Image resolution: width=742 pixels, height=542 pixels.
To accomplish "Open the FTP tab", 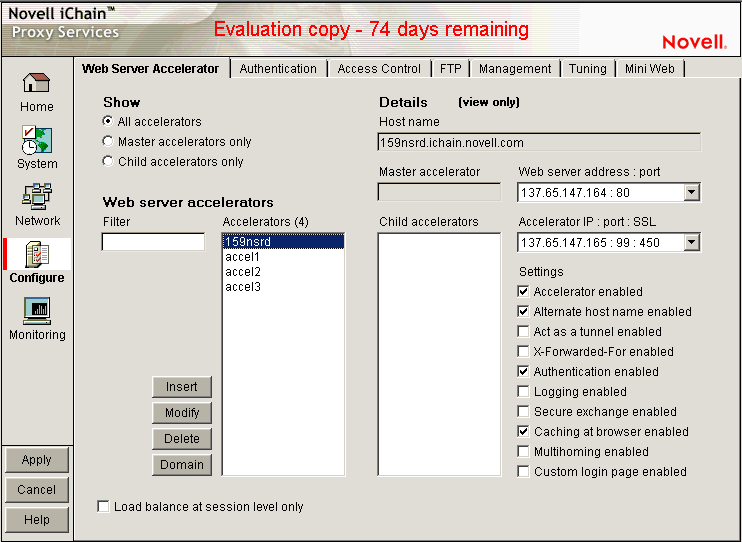I will [450, 69].
